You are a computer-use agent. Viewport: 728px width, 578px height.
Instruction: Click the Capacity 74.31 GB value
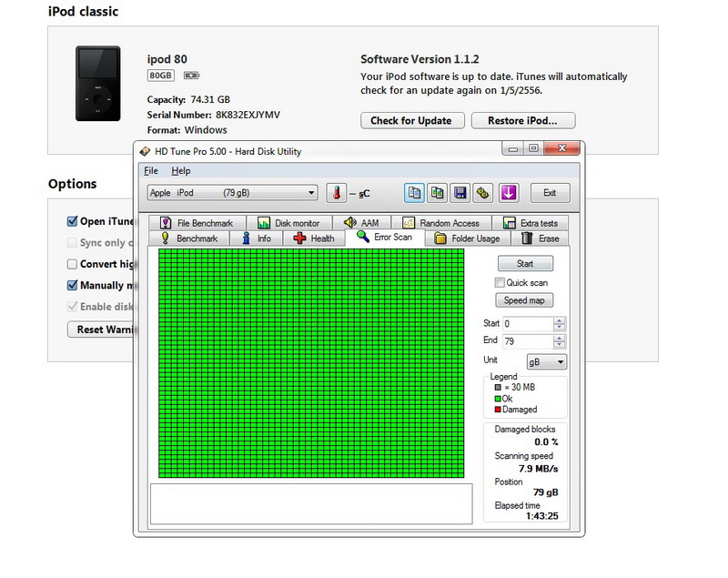pos(210,99)
